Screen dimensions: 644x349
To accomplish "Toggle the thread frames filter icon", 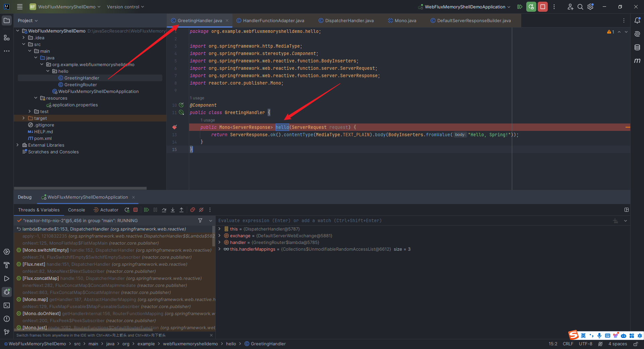I will pyautogui.click(x=200, y=220).
